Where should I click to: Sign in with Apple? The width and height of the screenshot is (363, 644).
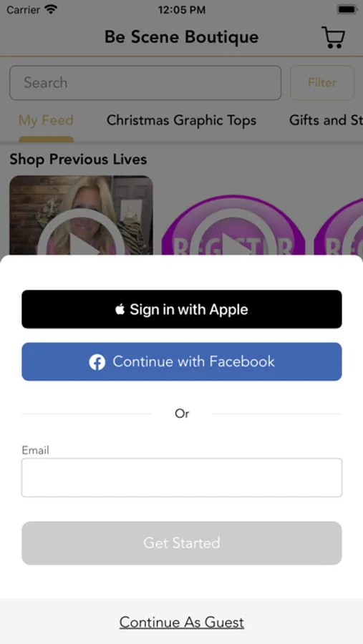pos(182,309)
